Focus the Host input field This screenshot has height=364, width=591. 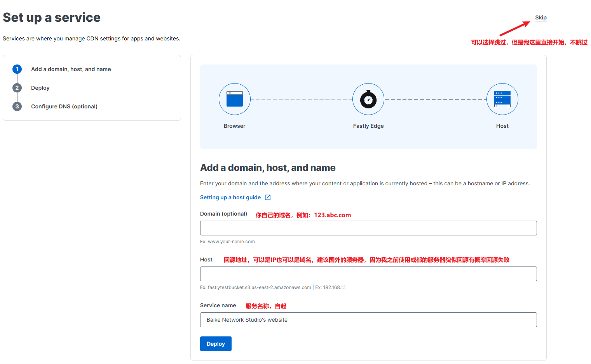pos(368,274)
